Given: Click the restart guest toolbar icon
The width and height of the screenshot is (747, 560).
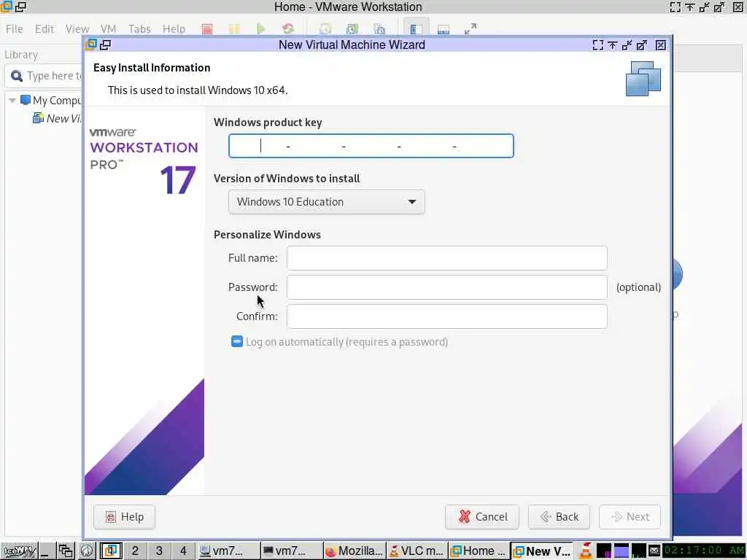Looking at the screenshot, I should (287, 29).
